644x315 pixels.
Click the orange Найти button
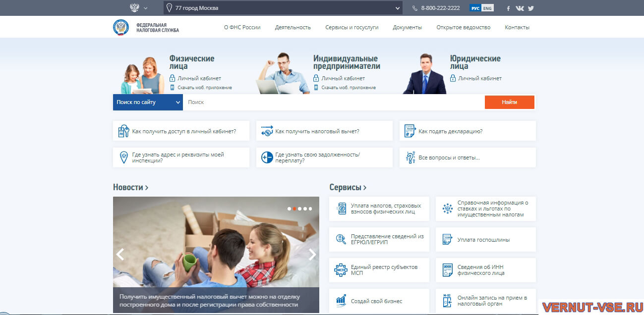[510, 102]
